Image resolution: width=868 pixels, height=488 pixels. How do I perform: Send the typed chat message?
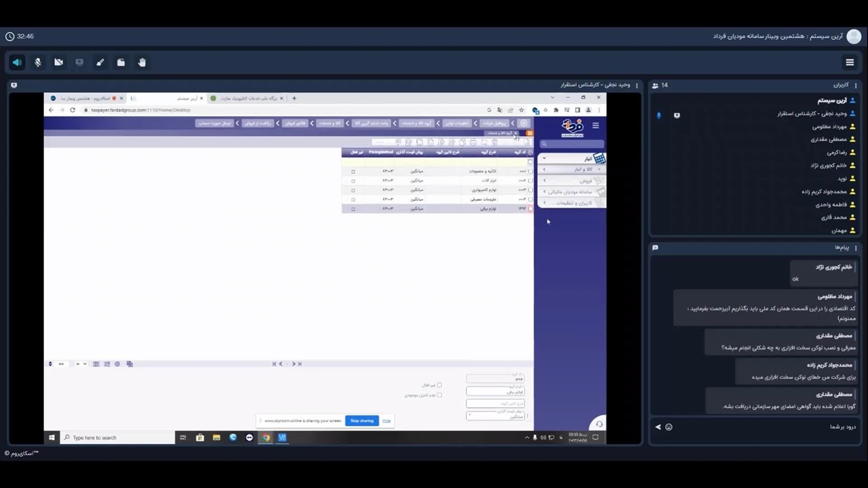(658, 427)
